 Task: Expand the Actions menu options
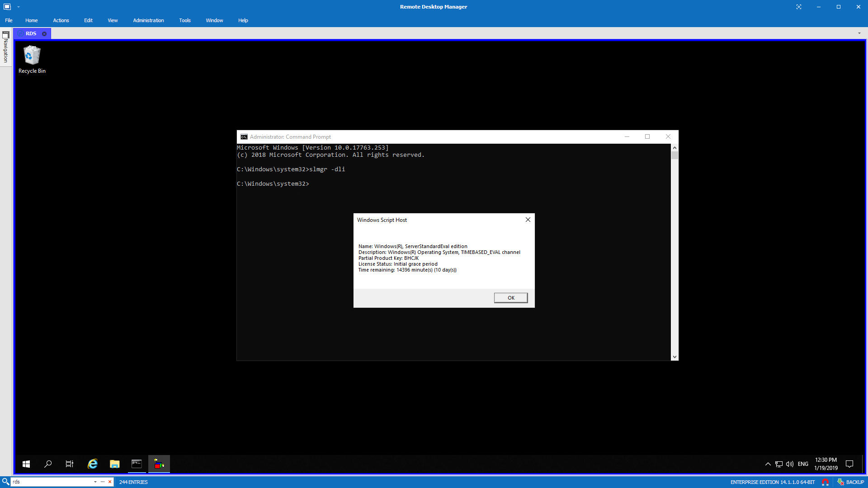[61, 20]
